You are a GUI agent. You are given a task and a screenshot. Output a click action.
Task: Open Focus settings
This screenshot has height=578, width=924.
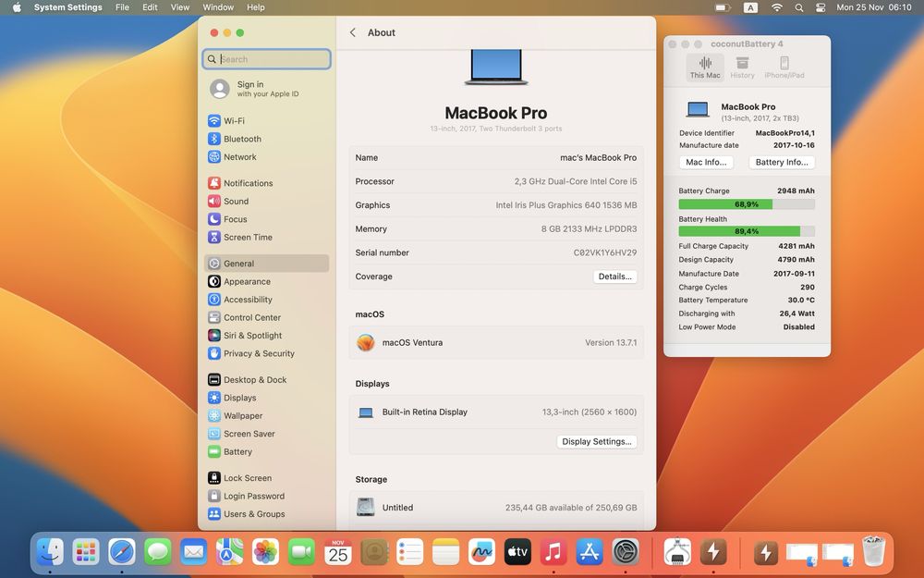[x=266, y=219]
